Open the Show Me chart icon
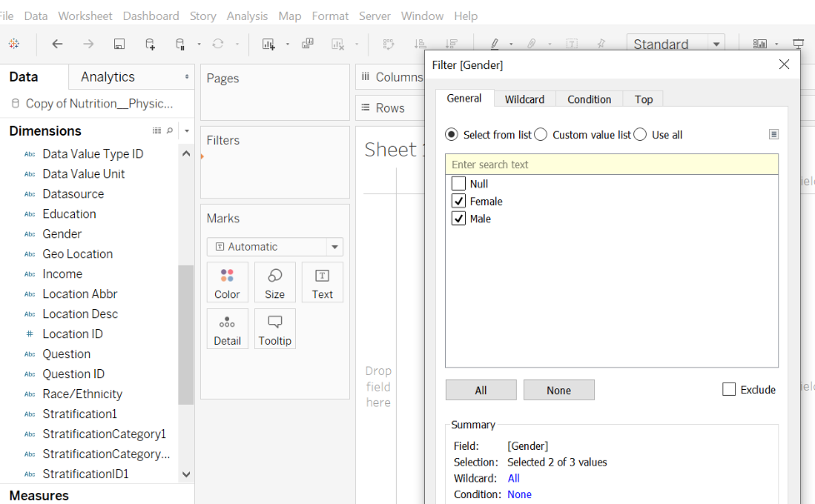Screen dimensions: 815x504 760,44
